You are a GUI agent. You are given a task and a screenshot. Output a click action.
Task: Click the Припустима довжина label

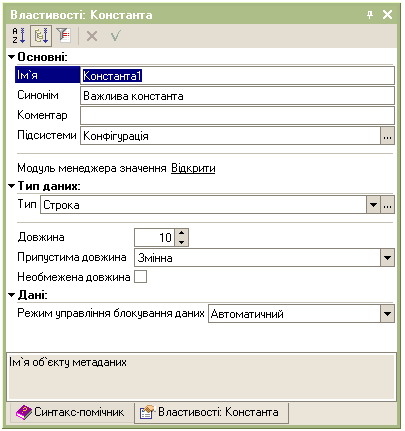[x=72, y=257]
